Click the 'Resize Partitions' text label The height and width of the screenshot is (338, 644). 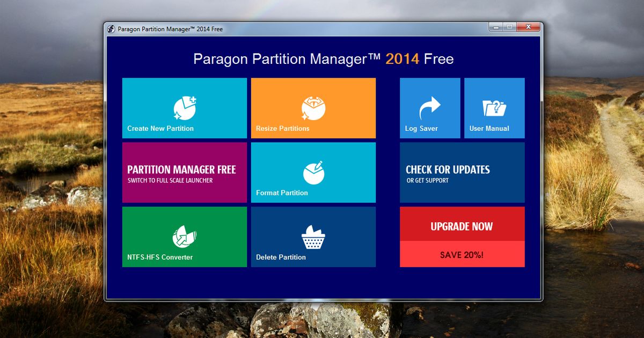click(283, 129)
